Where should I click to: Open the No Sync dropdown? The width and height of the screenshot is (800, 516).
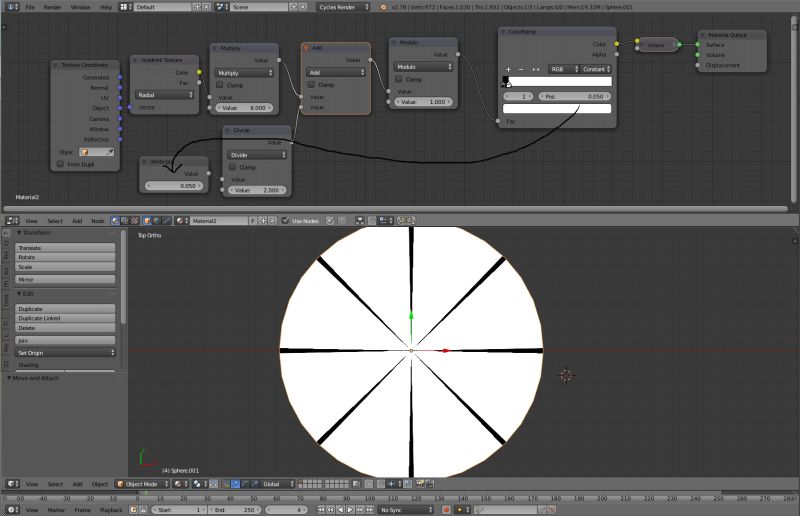click(x=406, y=510)
